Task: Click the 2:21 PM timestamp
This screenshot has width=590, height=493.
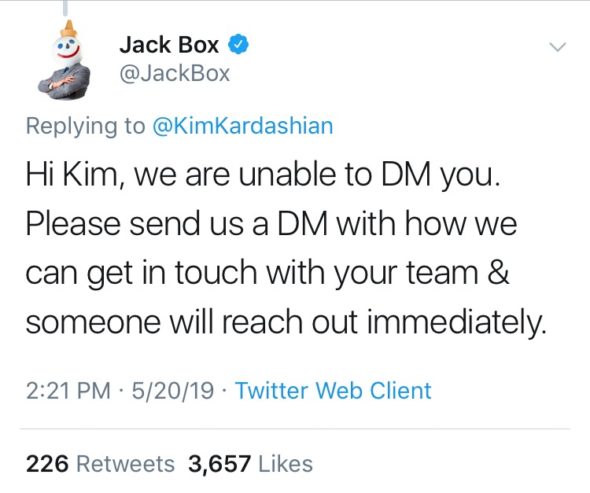Action: tap(68, 390)
